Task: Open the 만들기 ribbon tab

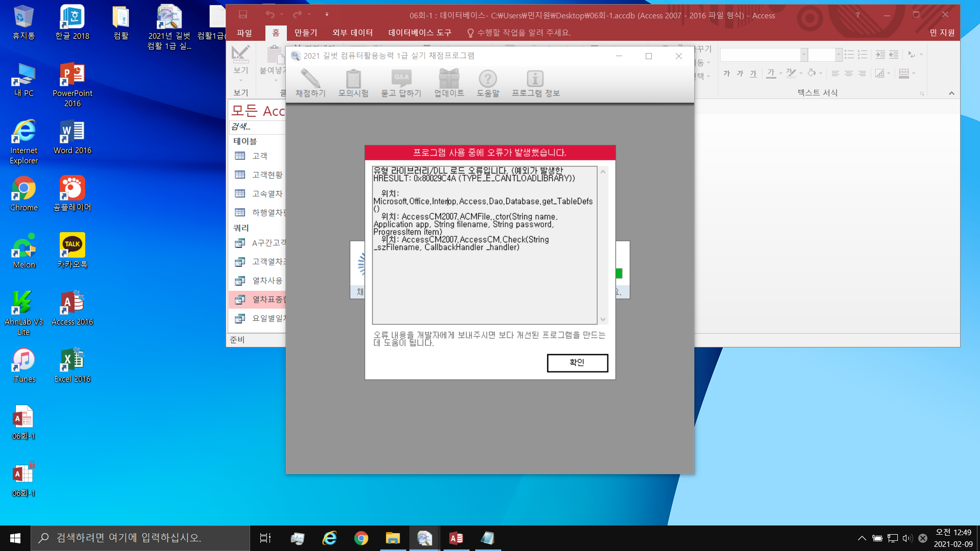Action: pyautogui.click(x=306, y=33)
